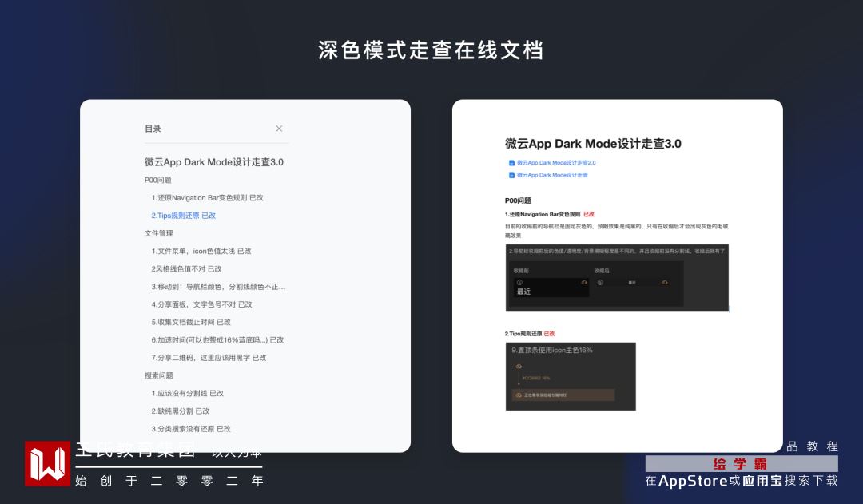Click document icon beside 设计走查2.0 link
The height and width of the screenshot is (504, 863).
pyautogui.click(x=511, y=163)
